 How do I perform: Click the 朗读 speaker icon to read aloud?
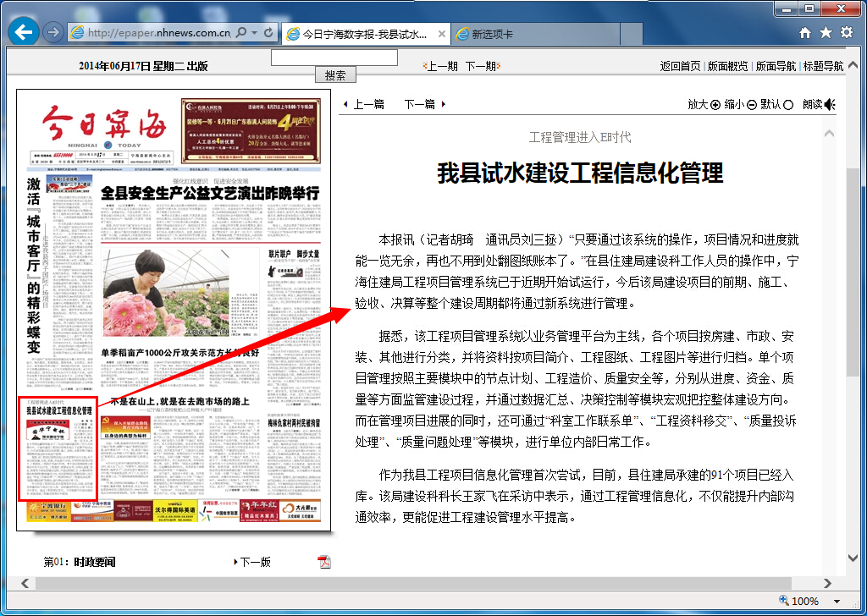(x=830, y=104)
